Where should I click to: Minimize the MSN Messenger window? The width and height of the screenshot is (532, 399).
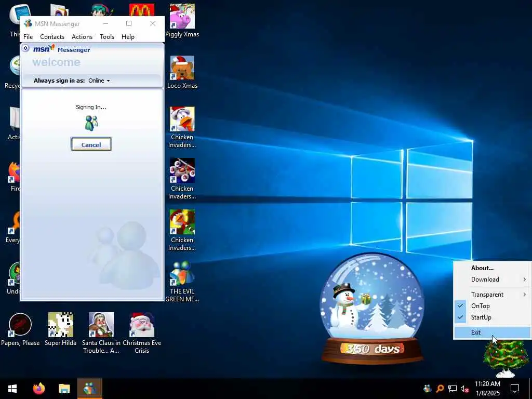105,23
